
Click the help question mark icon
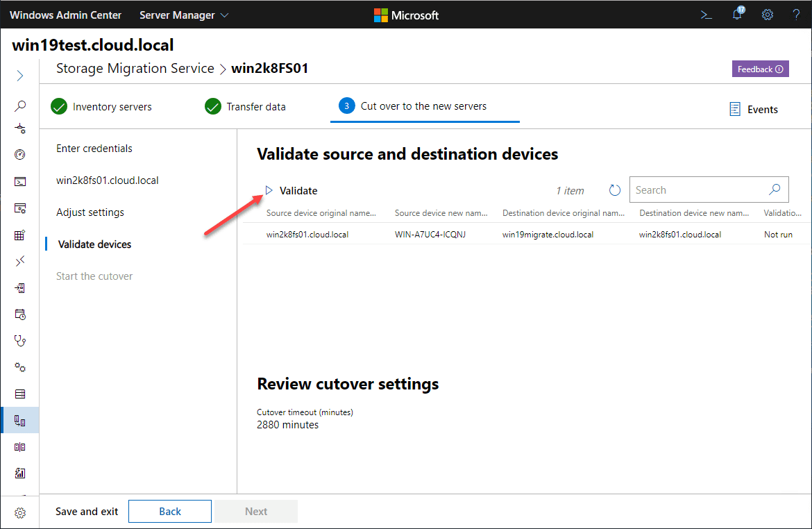[x=796, y=15]
